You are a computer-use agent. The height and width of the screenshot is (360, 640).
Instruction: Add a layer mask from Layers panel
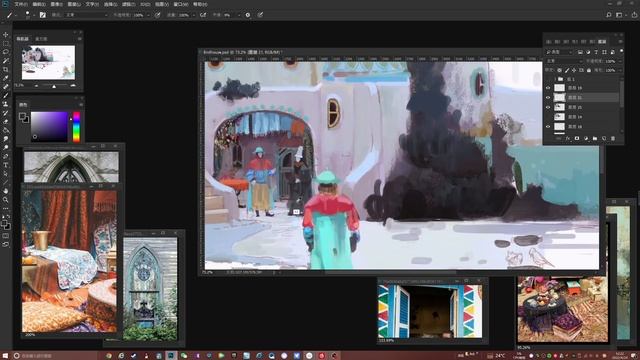(577, 138)
